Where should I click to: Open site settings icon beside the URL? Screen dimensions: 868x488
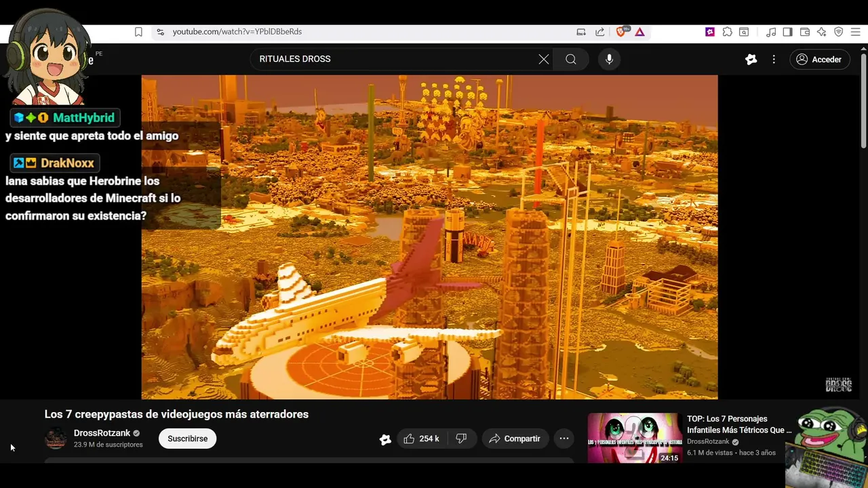click(x=160, y=32)
